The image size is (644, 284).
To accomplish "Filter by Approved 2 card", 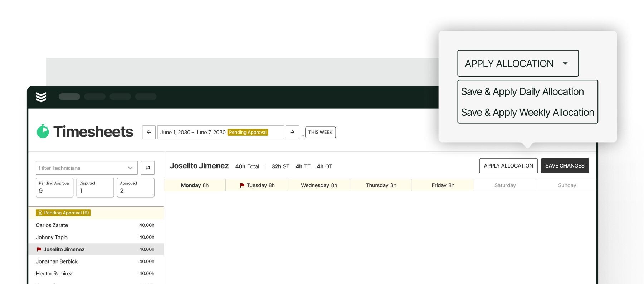I will click(x=136, y=188).
